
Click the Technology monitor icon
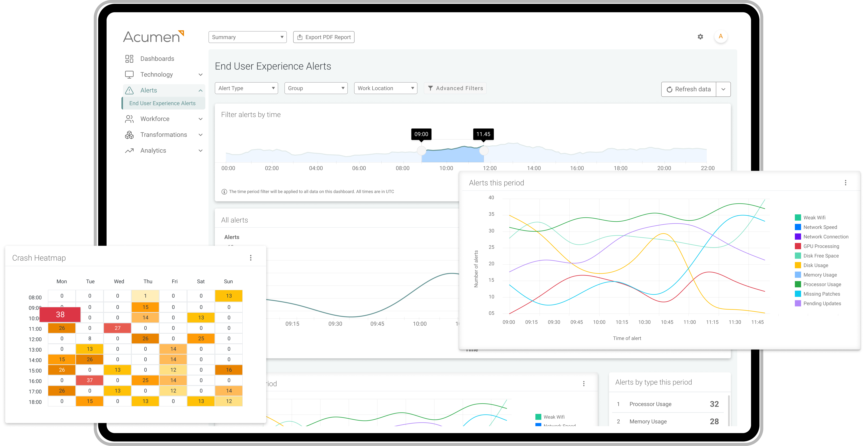[129, 75]
